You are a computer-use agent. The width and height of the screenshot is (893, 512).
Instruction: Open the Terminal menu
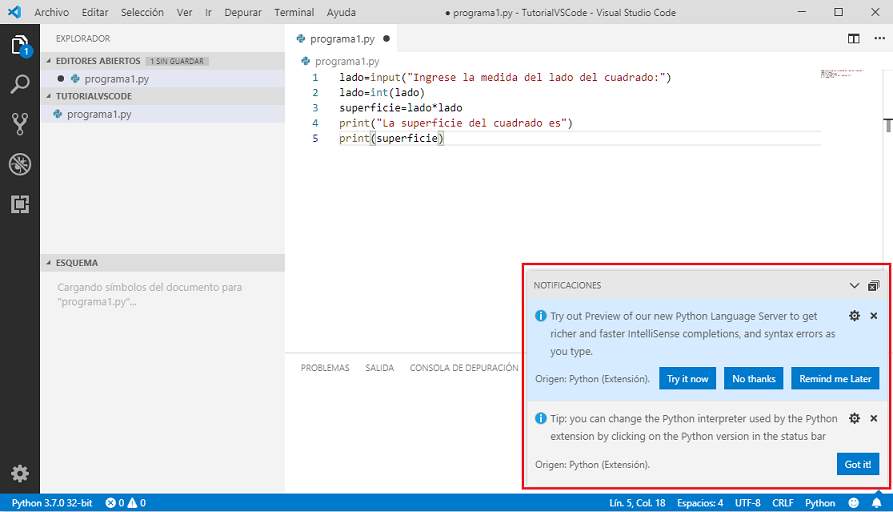click(x=293, y=12)
